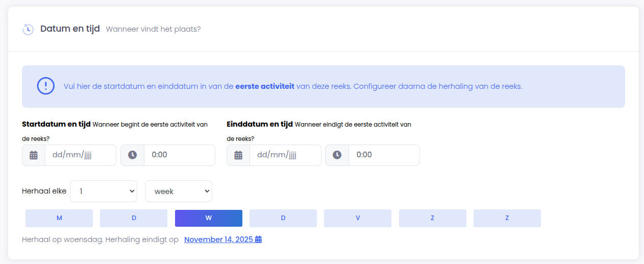Click the exclamation info icon in the blue banner

point(46,86)
